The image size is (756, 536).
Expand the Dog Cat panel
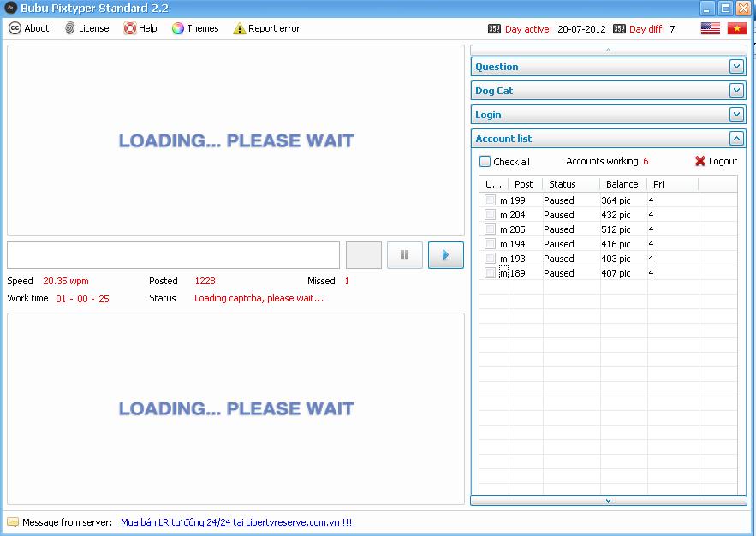click(736, 90)
